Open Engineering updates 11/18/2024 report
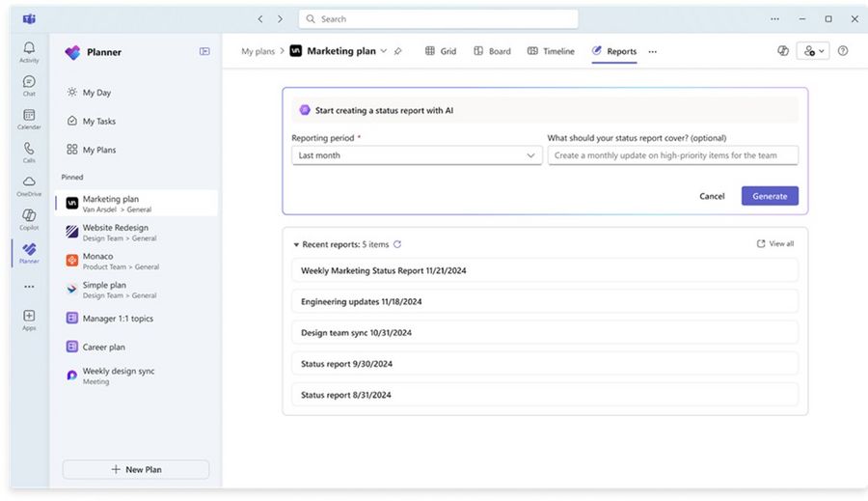The height and width of the screenshot is (501, 868). 545,301
